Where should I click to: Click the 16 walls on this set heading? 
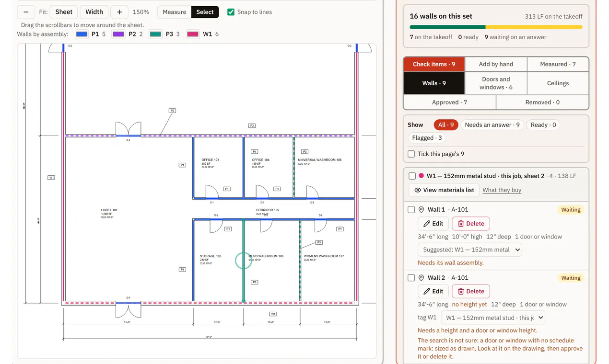[x=441, y=16]
